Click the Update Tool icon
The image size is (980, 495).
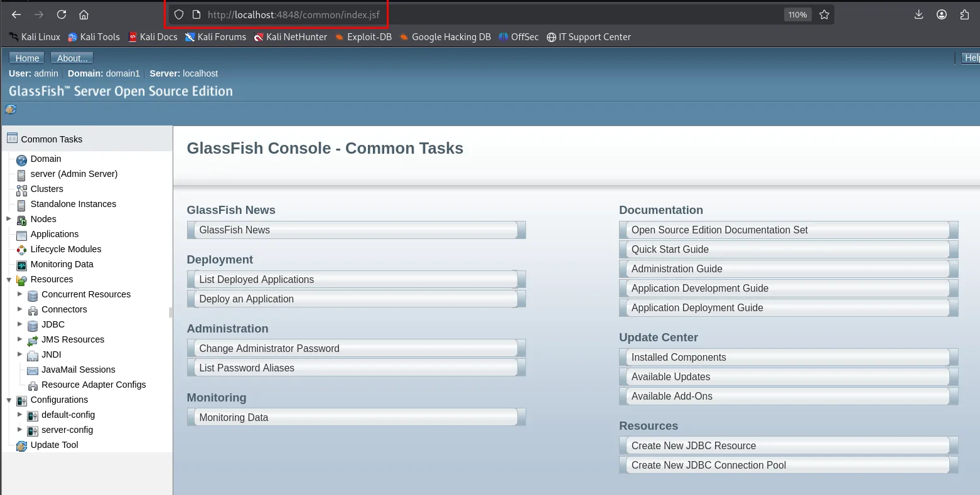(x=21, y=445)
